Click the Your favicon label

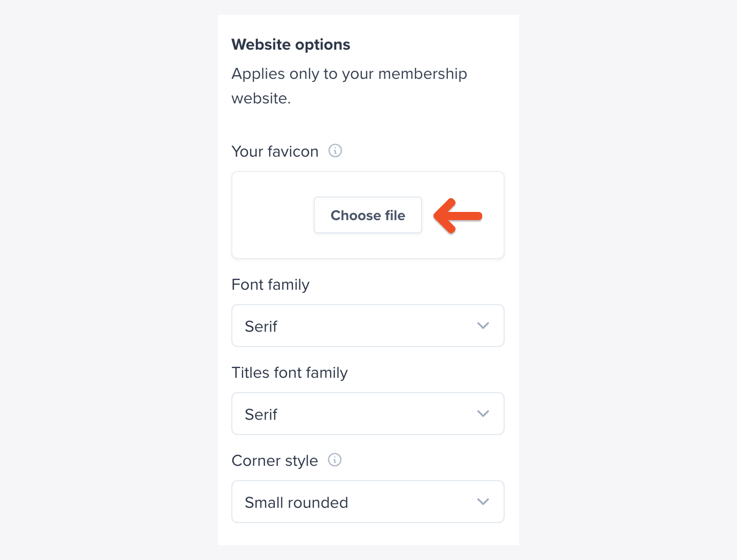pos(275,152)
